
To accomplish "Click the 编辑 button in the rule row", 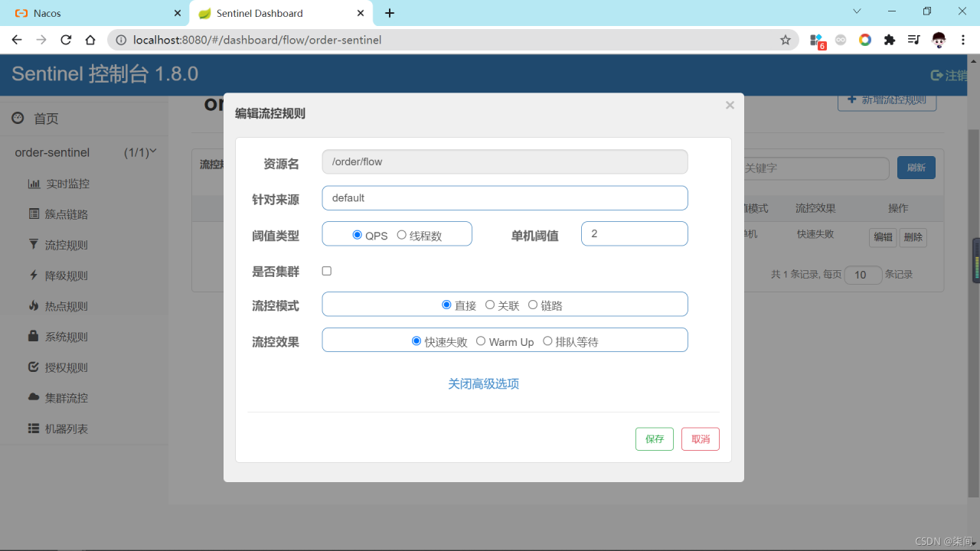I will [883, 237].
